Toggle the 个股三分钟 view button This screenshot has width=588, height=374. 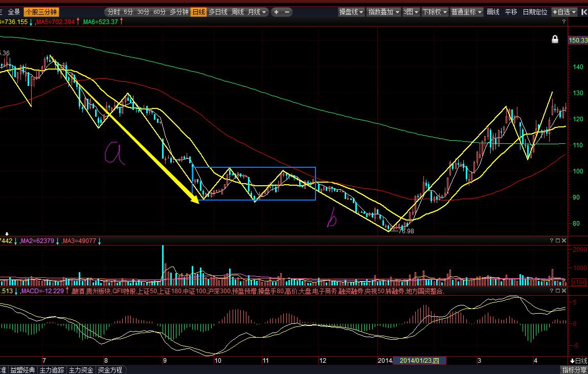(x=41, y=12)
